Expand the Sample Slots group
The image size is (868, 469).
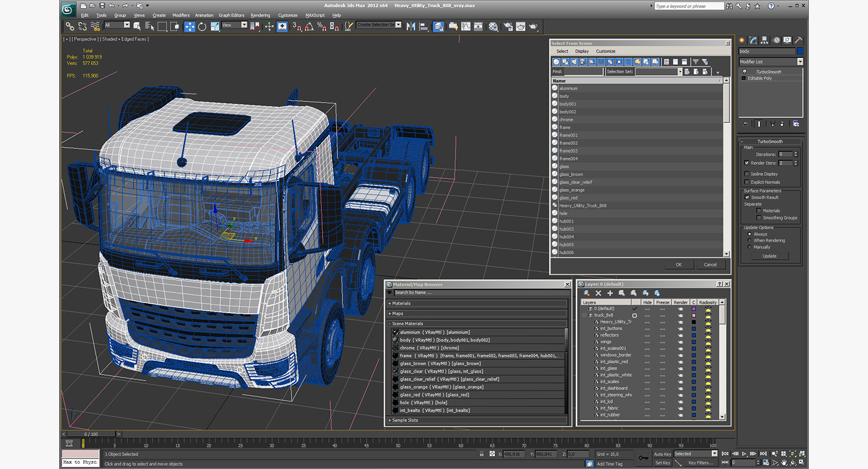point(389,420)
